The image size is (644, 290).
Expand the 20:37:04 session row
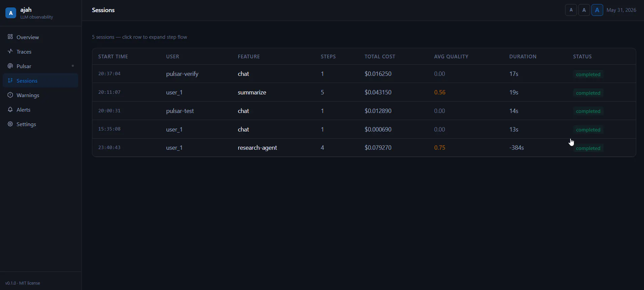[x=364, y=74]
